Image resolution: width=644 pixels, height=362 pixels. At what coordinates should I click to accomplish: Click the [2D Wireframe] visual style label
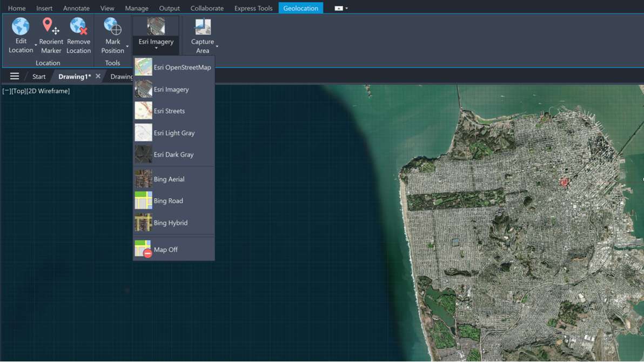[48, 91]
